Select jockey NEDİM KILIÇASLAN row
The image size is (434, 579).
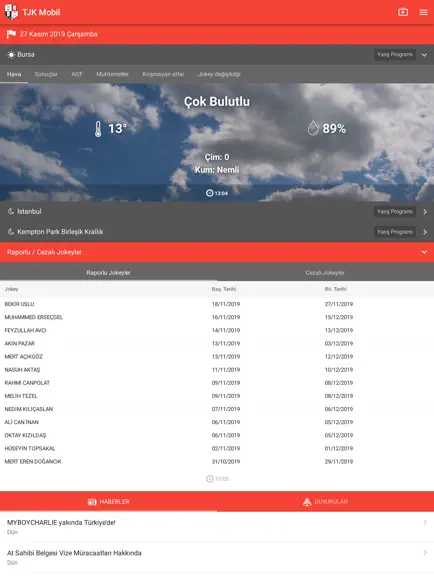(217, 409)
